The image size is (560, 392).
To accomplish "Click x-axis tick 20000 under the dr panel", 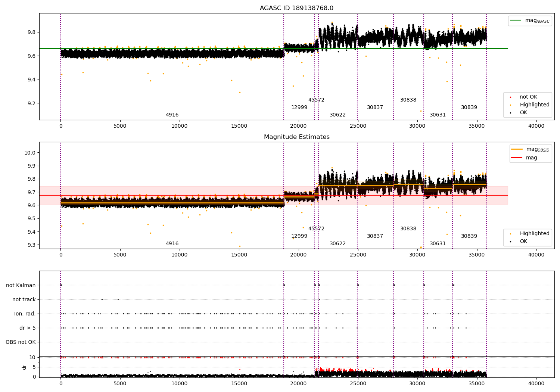I will pyautogui.click(x=299, y=384).
